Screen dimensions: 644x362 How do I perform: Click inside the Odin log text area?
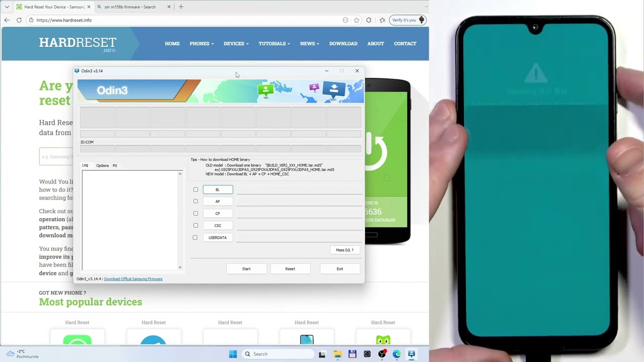click(x=130, y=220)
